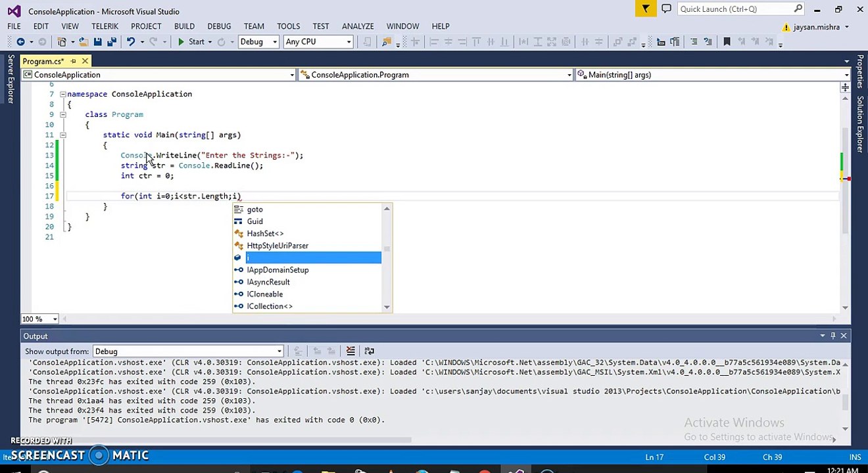Clear all text in Output window

tap(350, 351)
